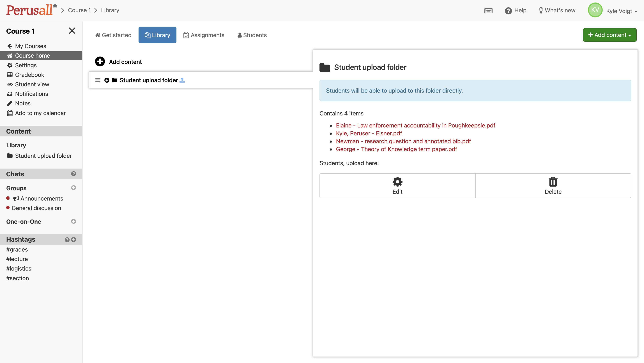
Task: Select Student upload folder row in library
Action: coord(201,80)
